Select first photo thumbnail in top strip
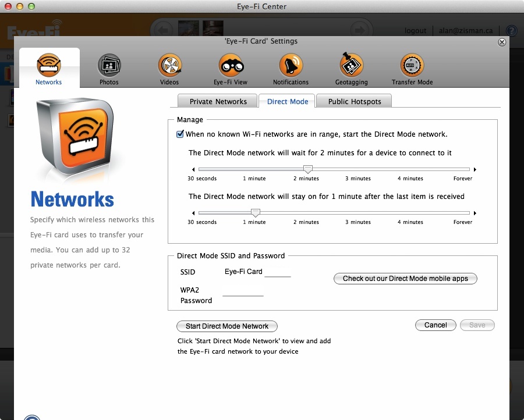The width and height of the screenshot is (524, 420). 189,28
